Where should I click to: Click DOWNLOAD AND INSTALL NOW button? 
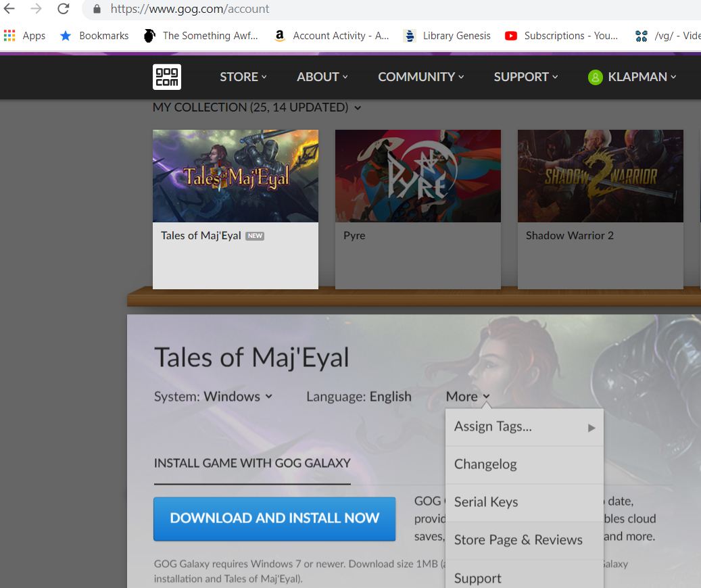point(274,518)
